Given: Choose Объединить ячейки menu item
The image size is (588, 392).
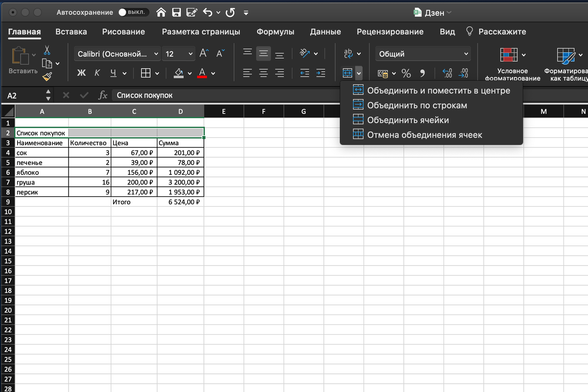Looking at the screenshot, I should [x=432, y=120].
